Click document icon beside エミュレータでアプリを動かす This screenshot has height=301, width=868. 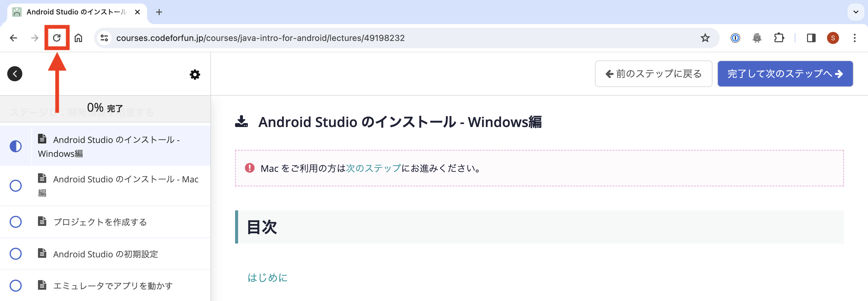pyautogui.click(x=42, y=284)
